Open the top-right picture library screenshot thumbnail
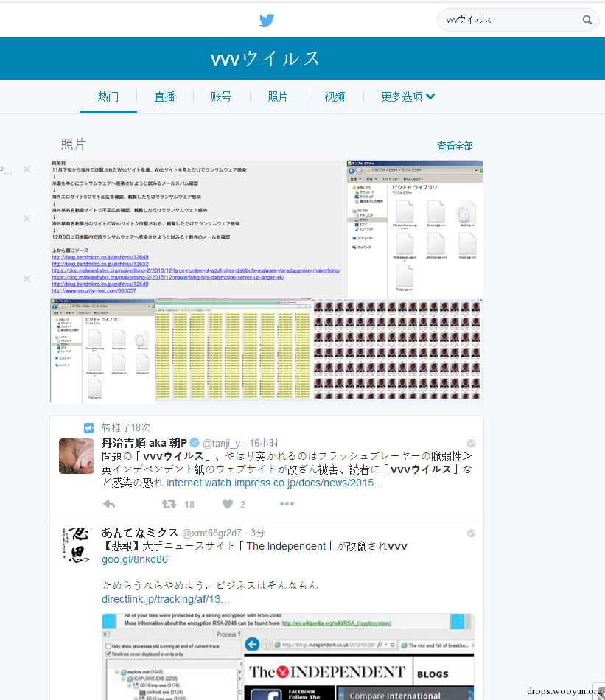The image size is (605, 700). [415, 228]
